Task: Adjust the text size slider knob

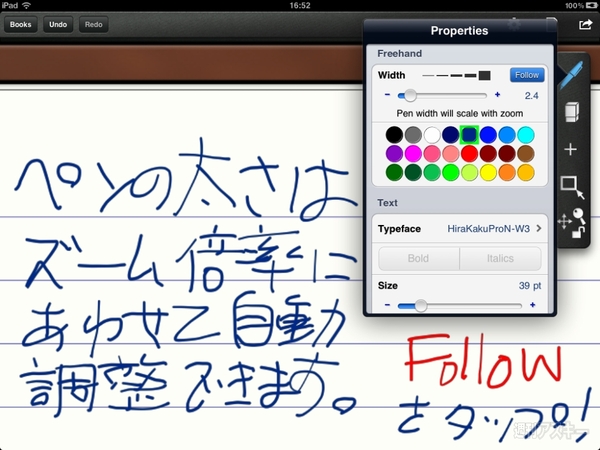Action: (x=421, y=306)
